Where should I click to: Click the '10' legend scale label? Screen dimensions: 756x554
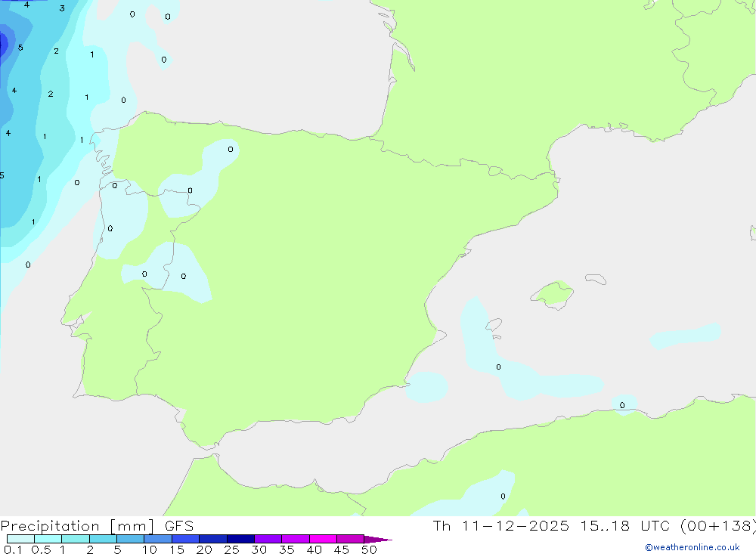click(x=150, y=549)
